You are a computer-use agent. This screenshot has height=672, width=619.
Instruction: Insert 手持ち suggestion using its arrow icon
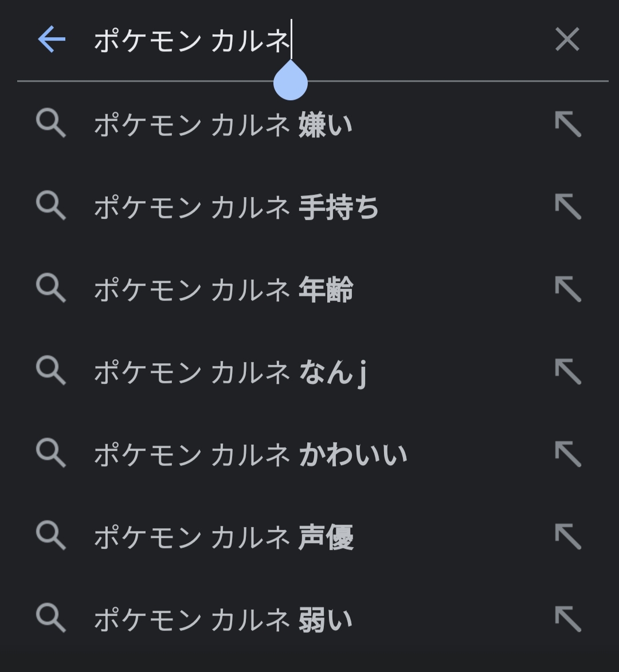click(x=568, y=207)
